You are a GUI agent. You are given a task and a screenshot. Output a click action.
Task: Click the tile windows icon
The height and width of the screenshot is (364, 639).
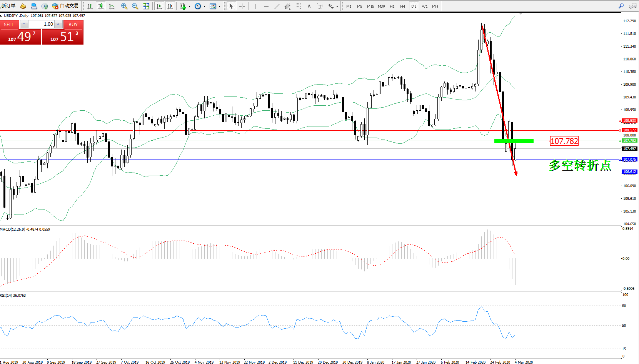146,6
